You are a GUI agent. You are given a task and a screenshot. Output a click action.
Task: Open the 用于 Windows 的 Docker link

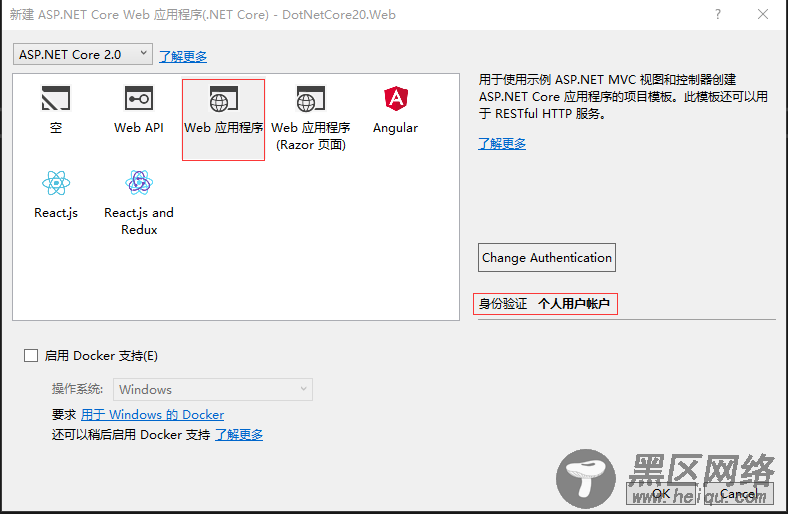(x=152, y=415)
